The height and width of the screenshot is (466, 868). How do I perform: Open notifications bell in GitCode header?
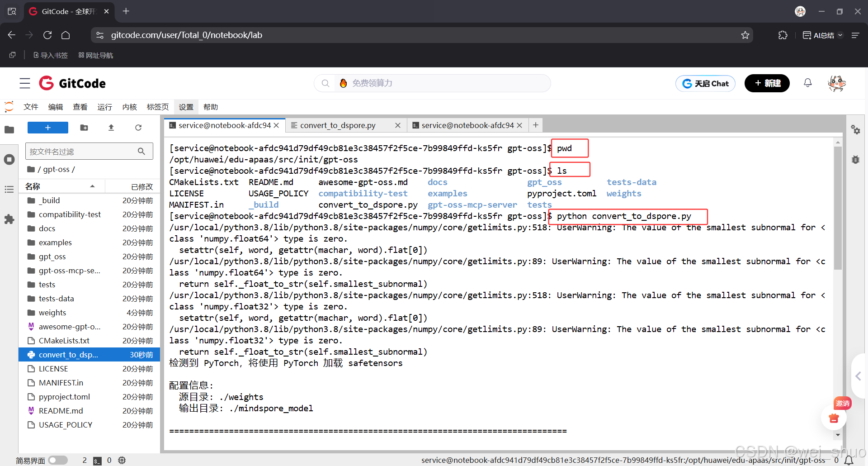807,83
